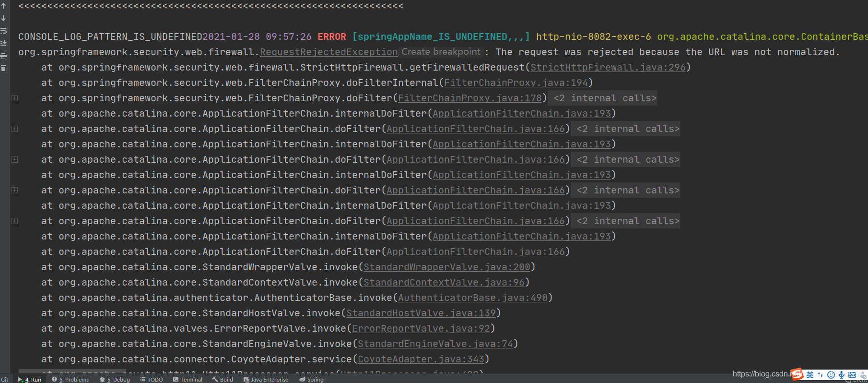Toggle soft-wrap in the console

click(3, 31)
